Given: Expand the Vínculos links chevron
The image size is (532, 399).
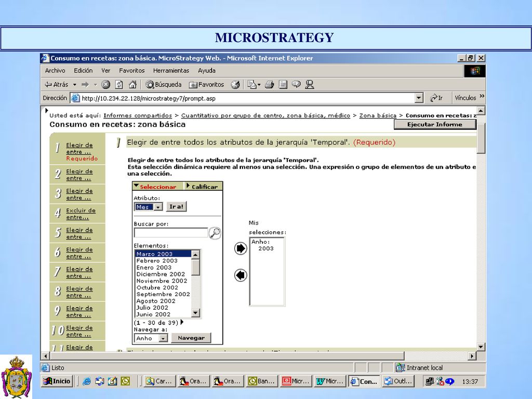Looking at the screenshot, I should 482,97.
